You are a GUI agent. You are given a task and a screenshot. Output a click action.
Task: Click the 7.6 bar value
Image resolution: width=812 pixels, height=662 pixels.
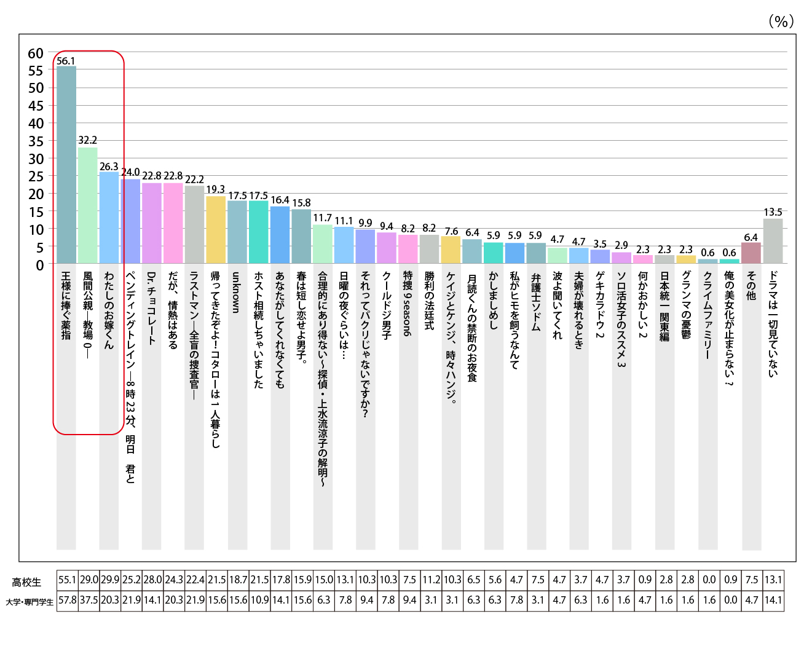pyautogui.click(x=451, y=232)
